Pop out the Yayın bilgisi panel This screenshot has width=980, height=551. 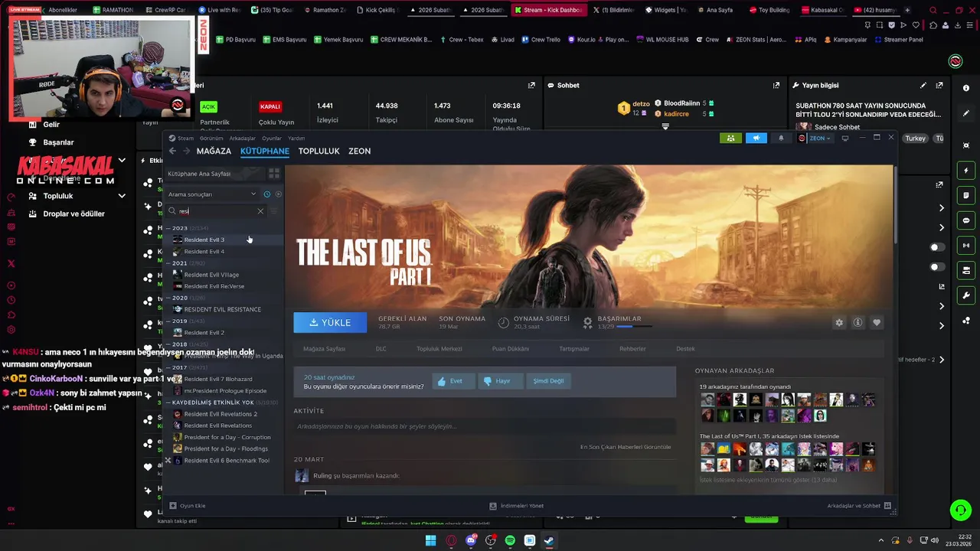pyautogui.click(x=939, y=86)
